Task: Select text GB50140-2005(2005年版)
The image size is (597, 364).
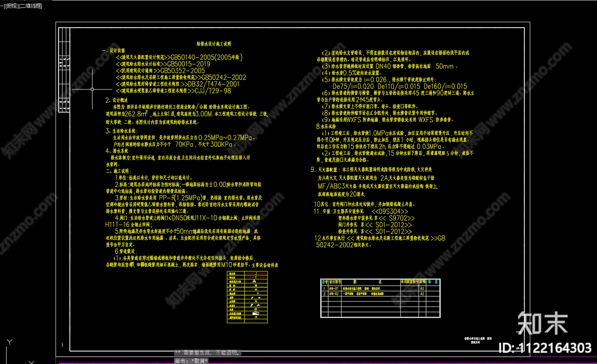Action: (206, 58)
